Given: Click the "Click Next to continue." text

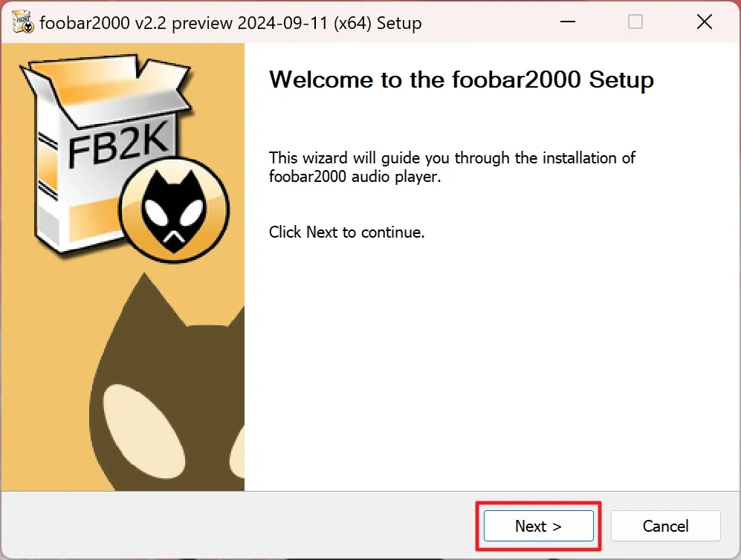Looking at the screenshot, I should (x=346, y=232).
